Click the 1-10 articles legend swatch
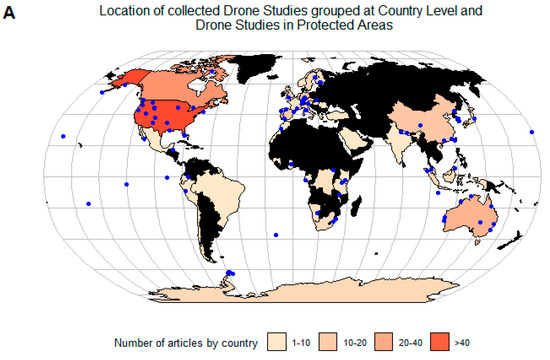Viewport: 550px width, 360px height. point(277,342)
